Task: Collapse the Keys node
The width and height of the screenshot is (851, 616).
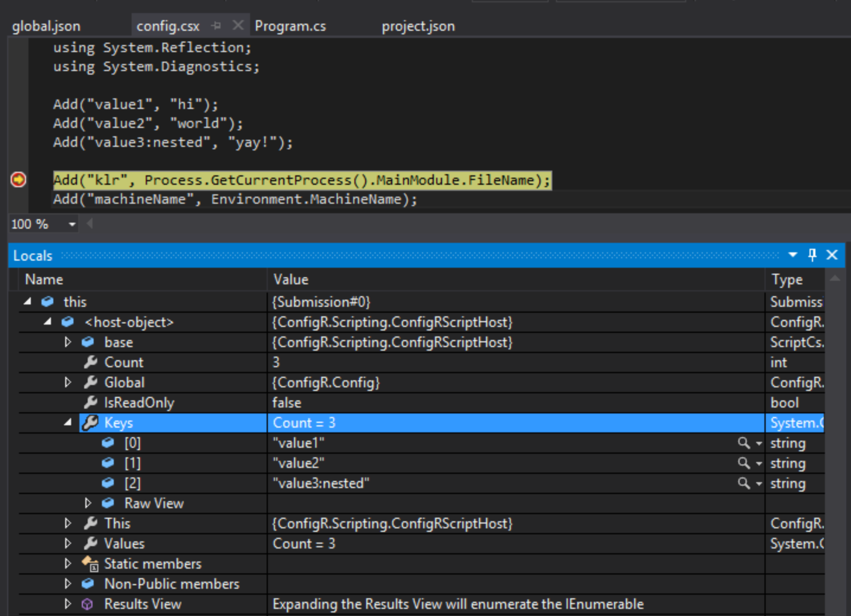Action: [x=68, y=422]
